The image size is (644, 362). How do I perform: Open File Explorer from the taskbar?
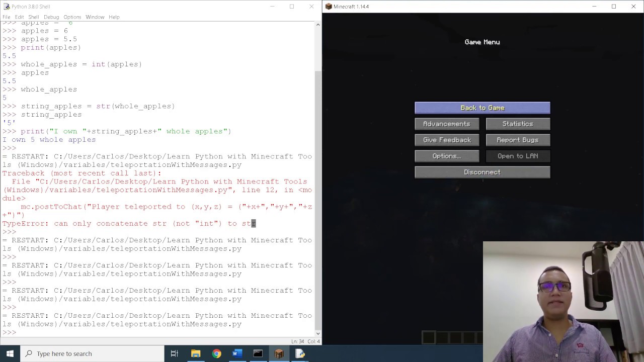[196, 353]
